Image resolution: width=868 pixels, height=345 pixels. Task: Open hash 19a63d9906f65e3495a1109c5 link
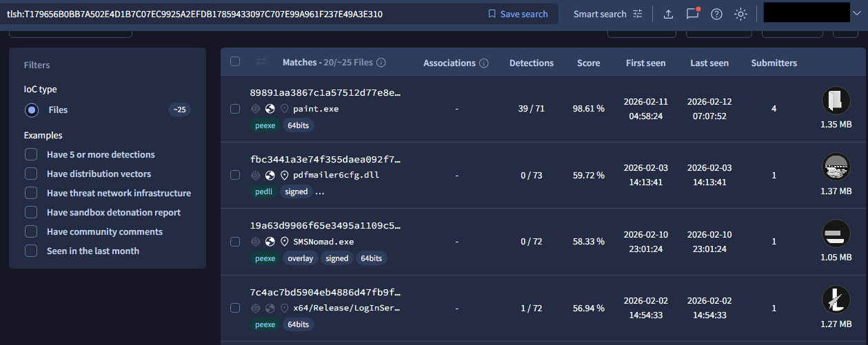tap(325, 225)
